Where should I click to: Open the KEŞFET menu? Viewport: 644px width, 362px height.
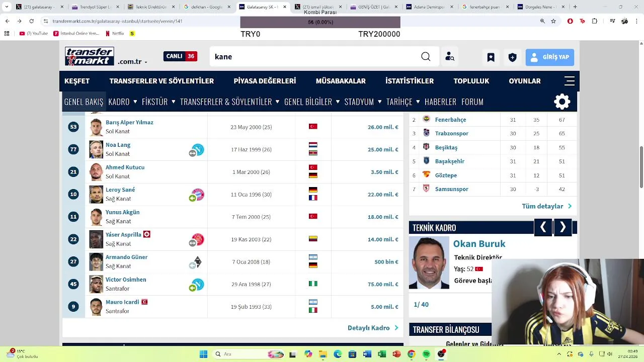(x=77, y=81)
